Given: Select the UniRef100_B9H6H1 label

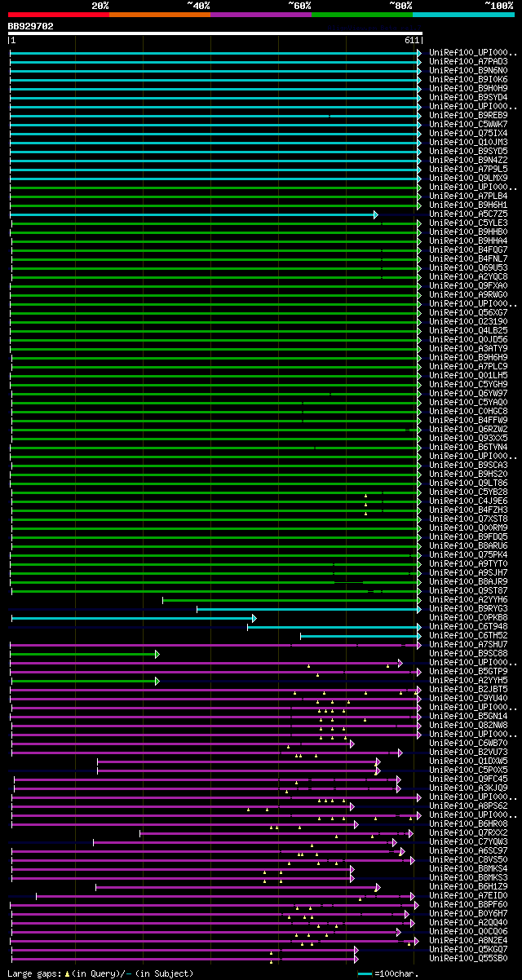Looking at the screenshot, I should tap(469, 205).
